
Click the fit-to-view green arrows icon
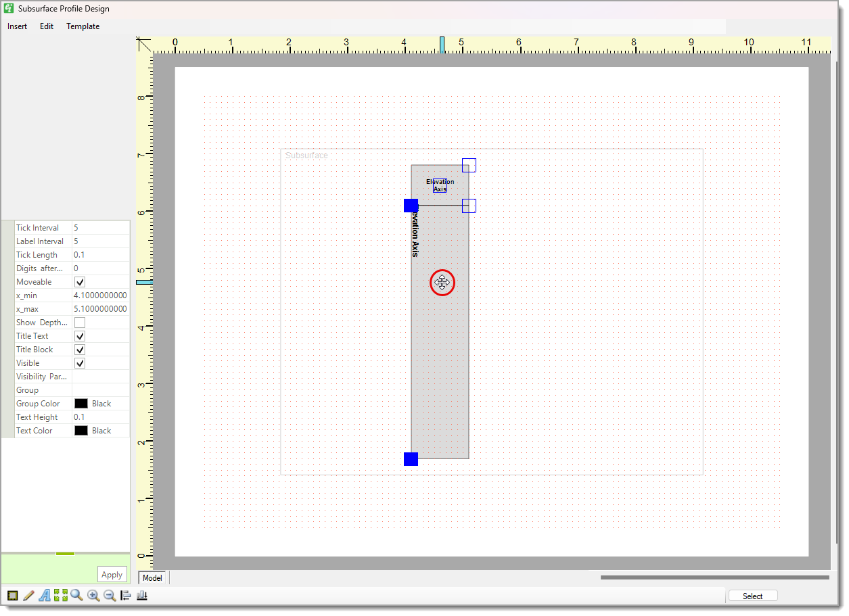[61, 595]
